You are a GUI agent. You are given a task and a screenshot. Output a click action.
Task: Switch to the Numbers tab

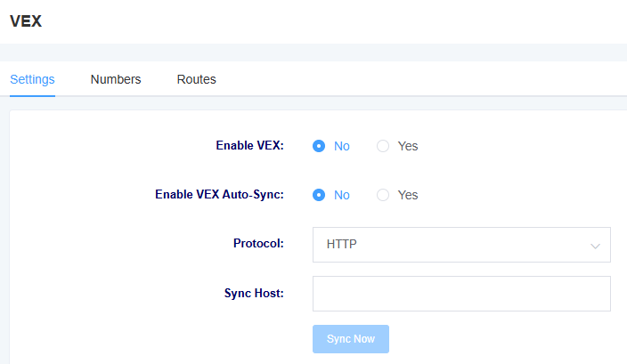tap(116, 79)
